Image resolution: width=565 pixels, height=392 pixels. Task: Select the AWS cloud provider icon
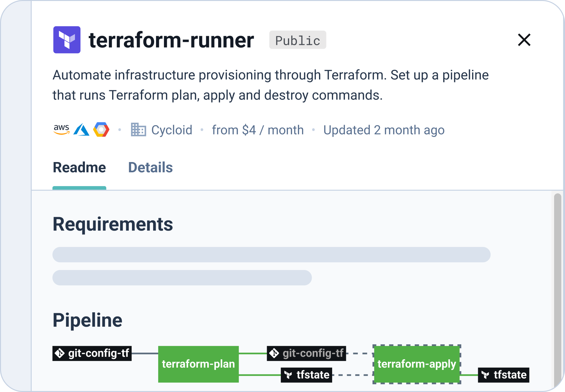pos(62,129)
